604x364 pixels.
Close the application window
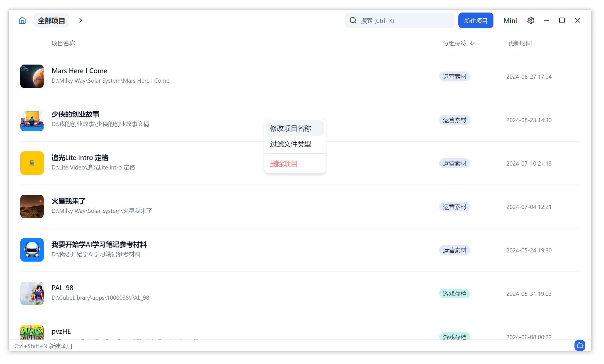click(x=578, y=20)
